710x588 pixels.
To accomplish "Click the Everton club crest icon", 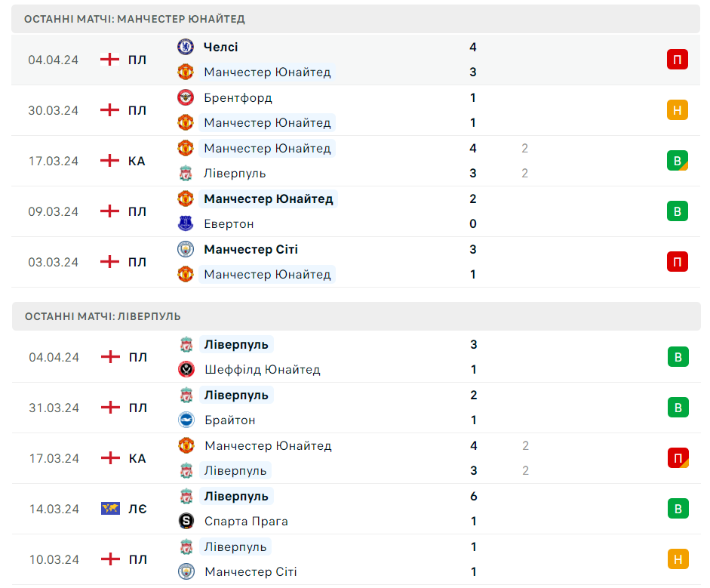I will pyautogui.click(x=185, y=223).
